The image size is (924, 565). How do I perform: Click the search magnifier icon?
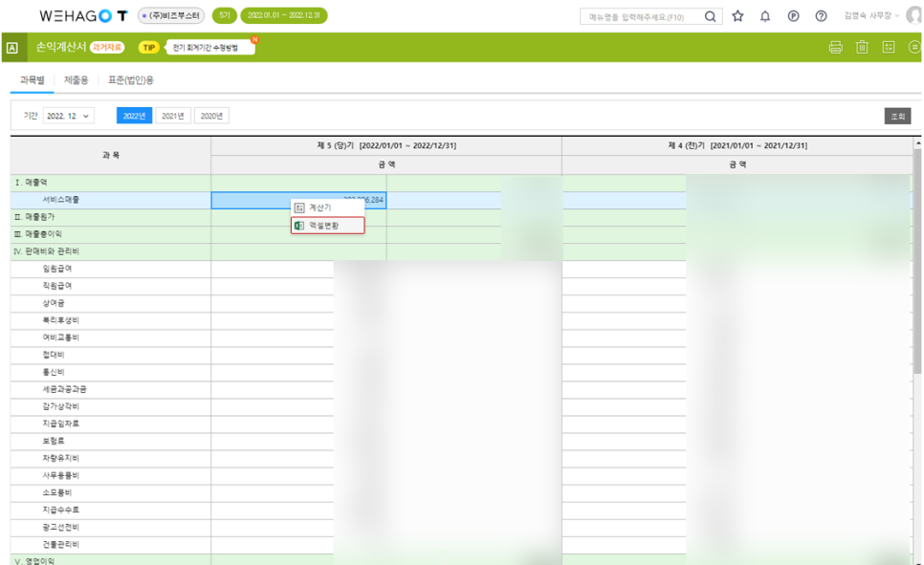[710, 16]
